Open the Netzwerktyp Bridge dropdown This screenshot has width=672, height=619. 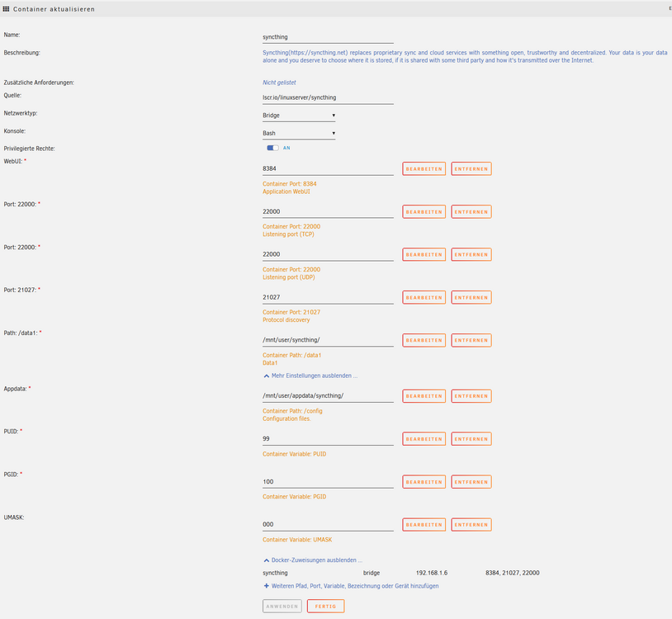[x=299, y=116]
